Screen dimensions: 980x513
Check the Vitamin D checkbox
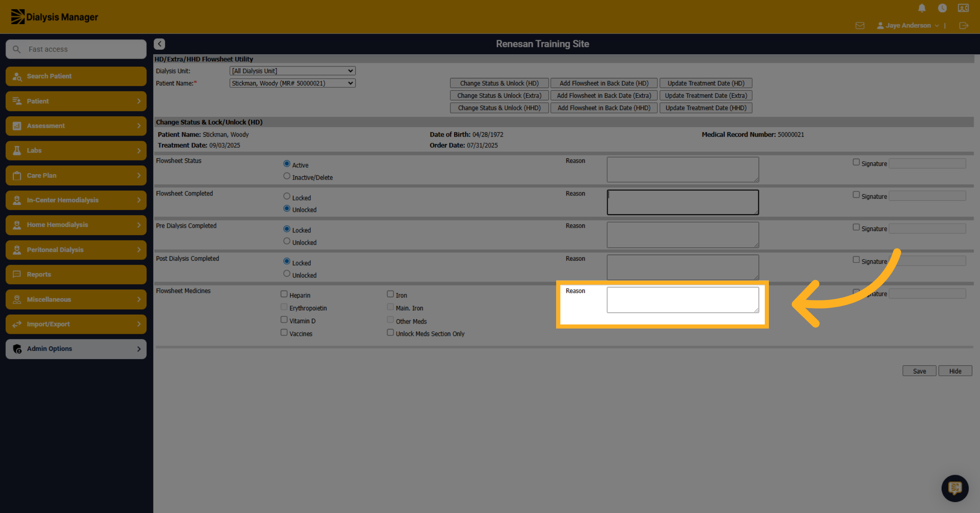tap(284, 320)
